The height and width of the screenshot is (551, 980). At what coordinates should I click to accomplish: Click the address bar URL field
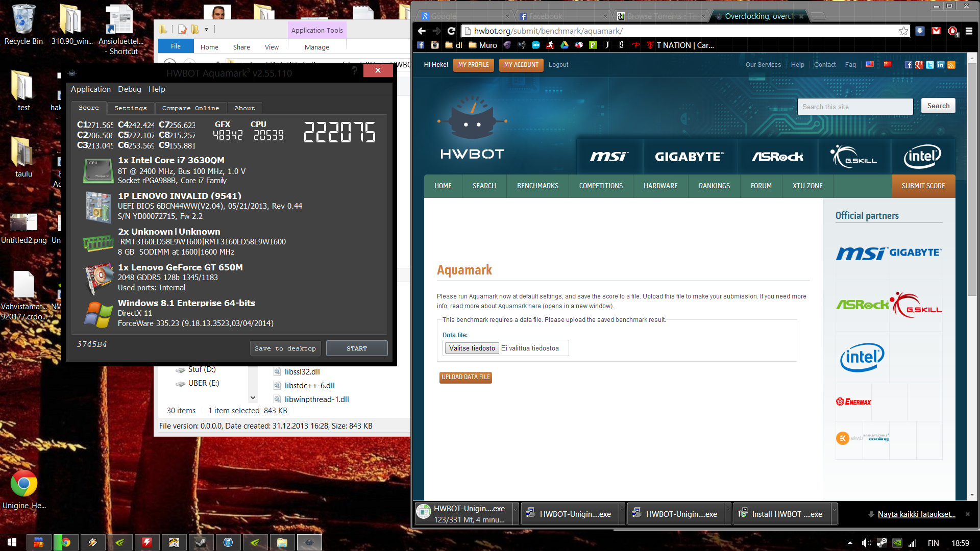(x=681, y=31)
